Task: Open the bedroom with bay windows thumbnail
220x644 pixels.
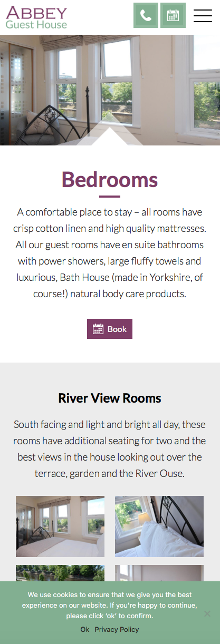Action: click(x=60, y=526)
